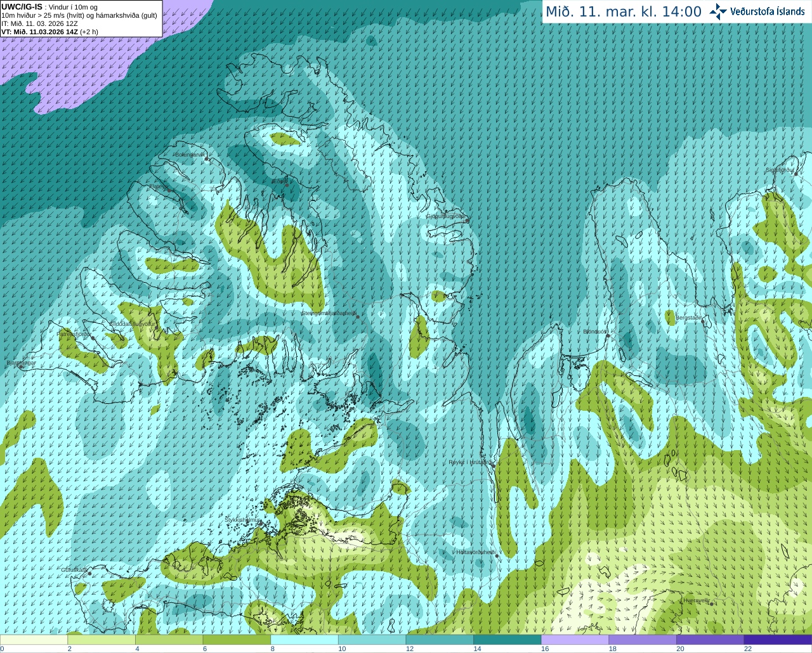812x653 pixels.
Task: Click the 2–4 m/s light yellow-green legend swatch
Action: coord(101,640)
